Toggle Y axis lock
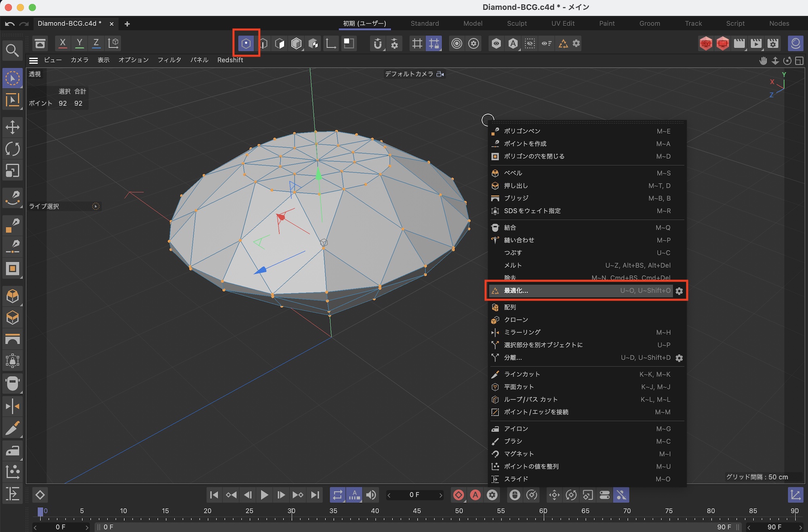Screen dimensions: 808x532 [79, 43]
